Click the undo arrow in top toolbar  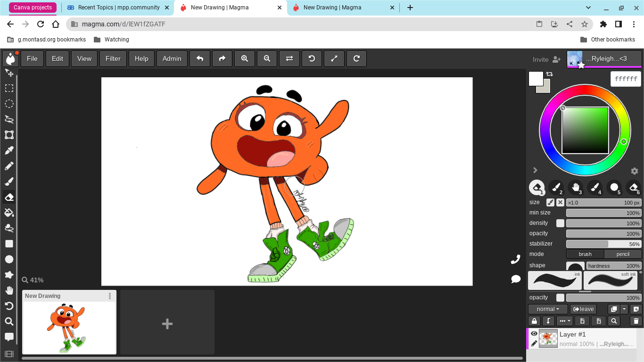(x=200, y=58)
